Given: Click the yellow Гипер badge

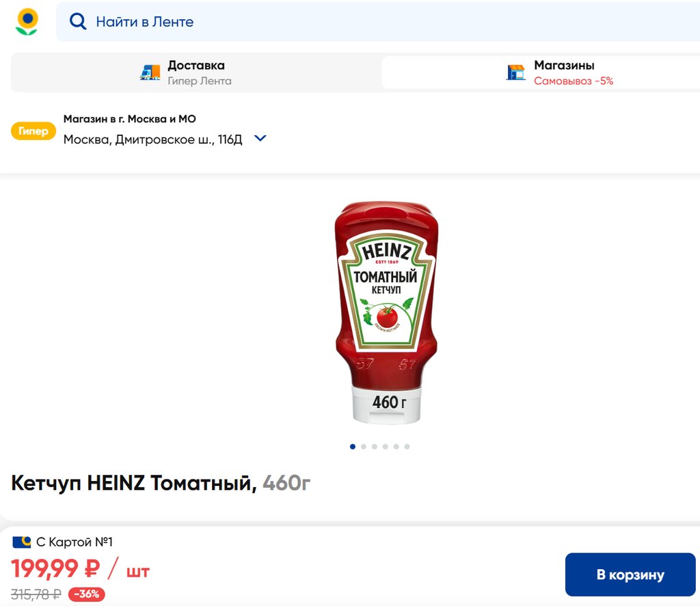Looking at the screenshot, I should [x=33, y=131].
